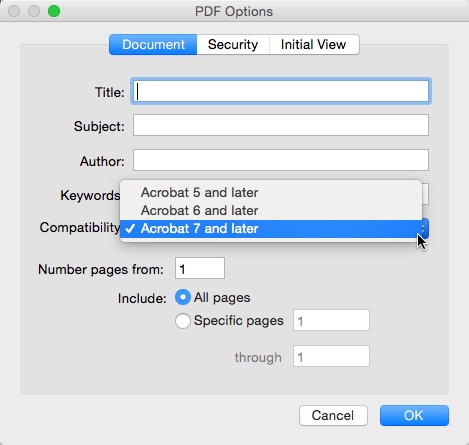Switch to the Security tab
469x445 pixels.
[233, 44]
